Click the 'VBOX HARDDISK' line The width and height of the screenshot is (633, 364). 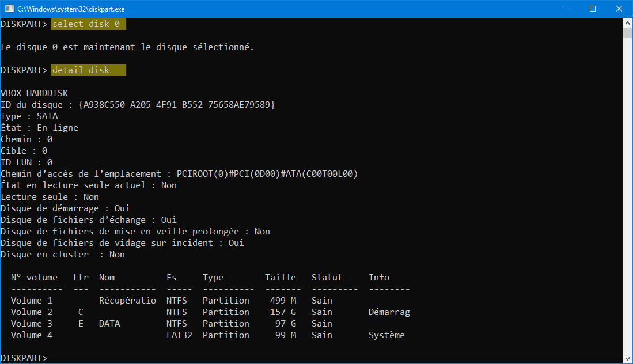tap(35, 93)
